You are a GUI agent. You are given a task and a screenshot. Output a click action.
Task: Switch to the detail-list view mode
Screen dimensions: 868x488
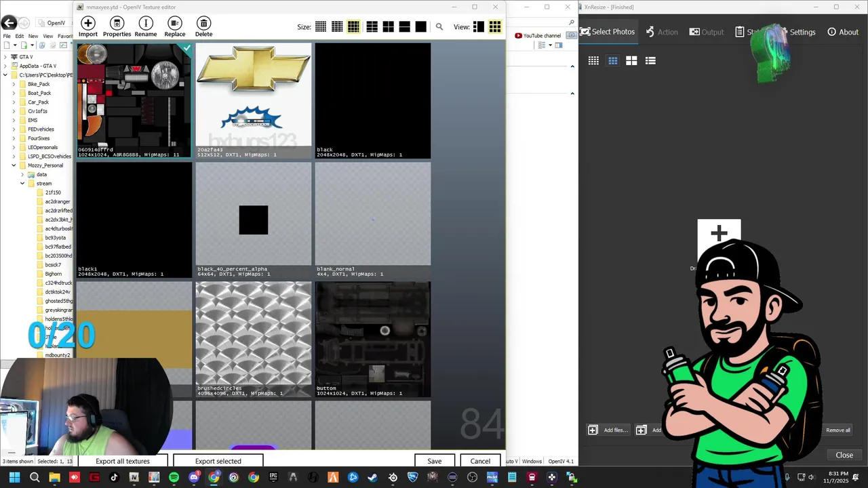[x=479, y=27]
